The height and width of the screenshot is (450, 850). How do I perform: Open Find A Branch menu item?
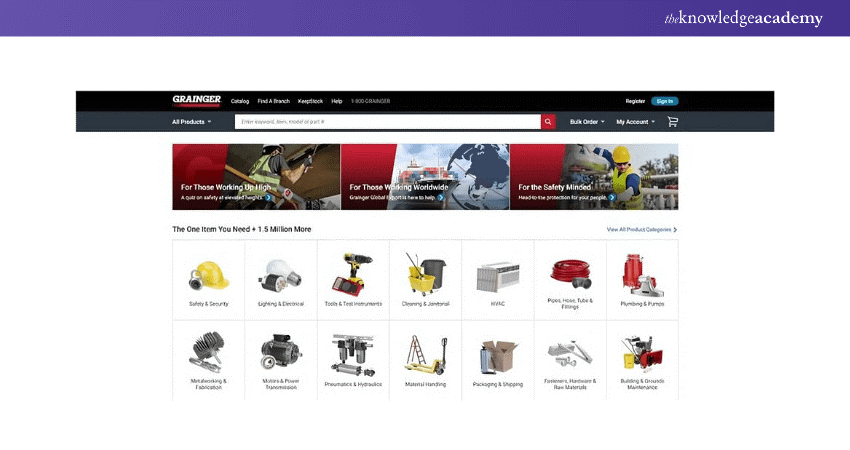pyautogui.click(x=273, y=101)
